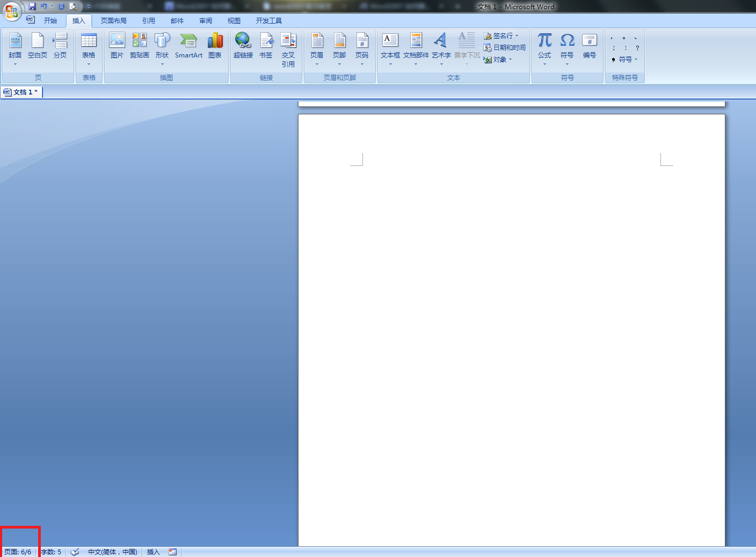Insert a picture (图片)

[x=117, y=46]
